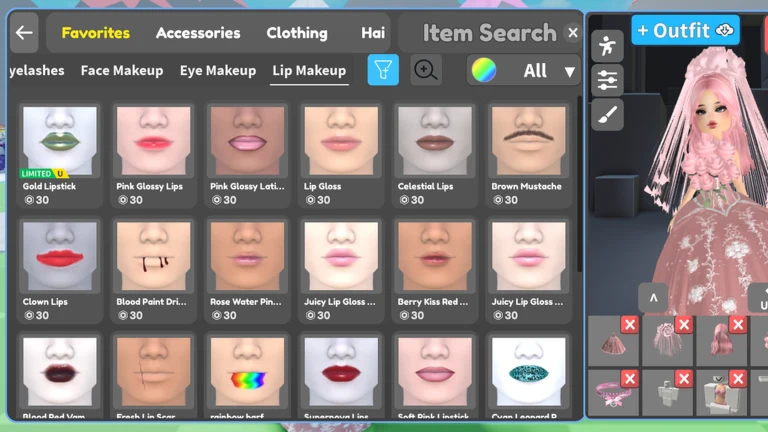The height and width of the screenshot is (432, 768).
Task: Click the item list scrollbar
Action: tap(579, 184)
